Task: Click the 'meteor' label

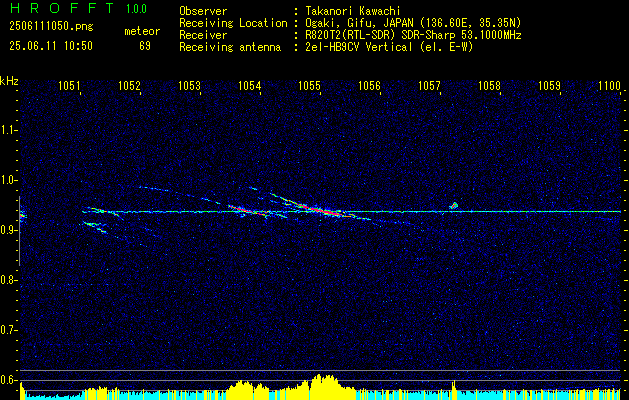Action: [x=142, y=31]
